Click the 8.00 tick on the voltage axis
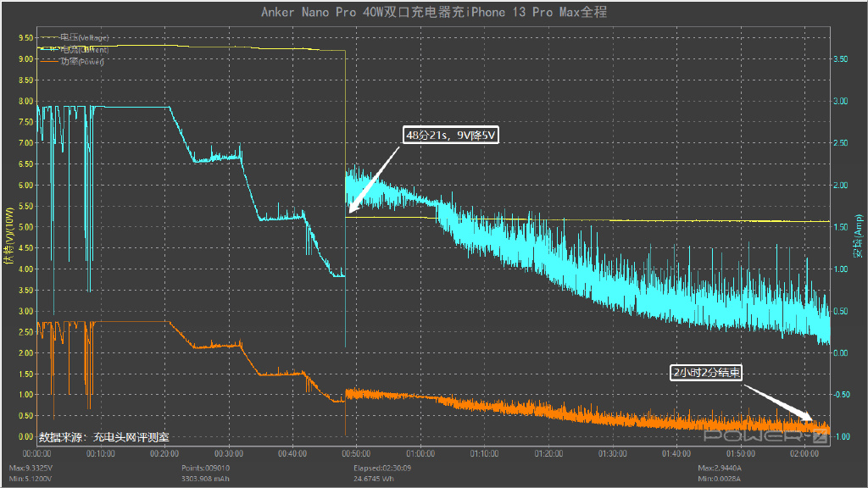Image resolution: width=868 pixels, height=488 pixels. click(26, 102)
